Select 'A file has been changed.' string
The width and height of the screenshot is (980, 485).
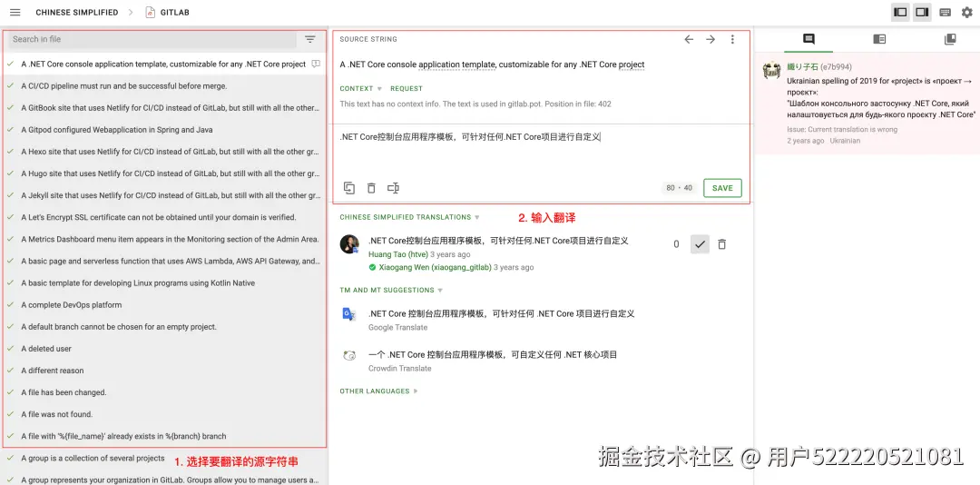[163, 392]
